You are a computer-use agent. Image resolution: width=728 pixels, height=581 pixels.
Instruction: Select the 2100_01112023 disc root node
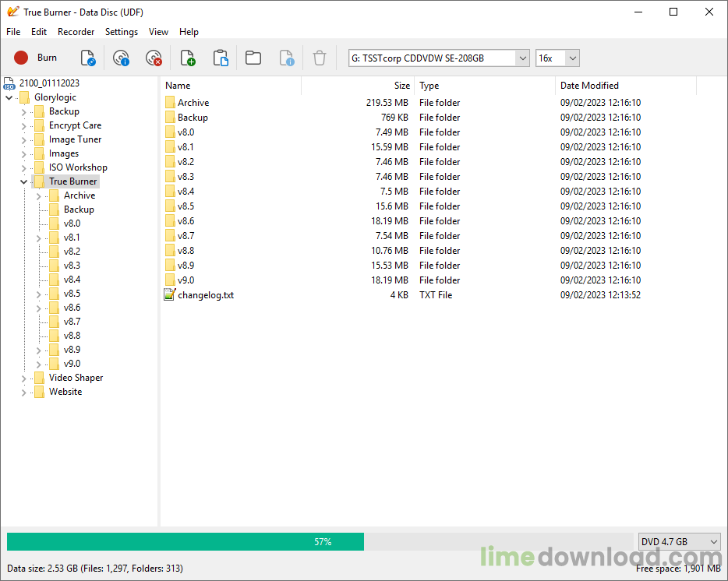tap(49, 83)
